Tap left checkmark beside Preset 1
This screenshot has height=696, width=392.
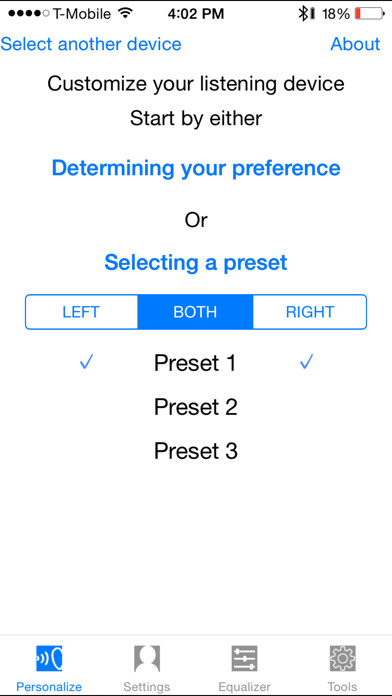pos(86,363)
